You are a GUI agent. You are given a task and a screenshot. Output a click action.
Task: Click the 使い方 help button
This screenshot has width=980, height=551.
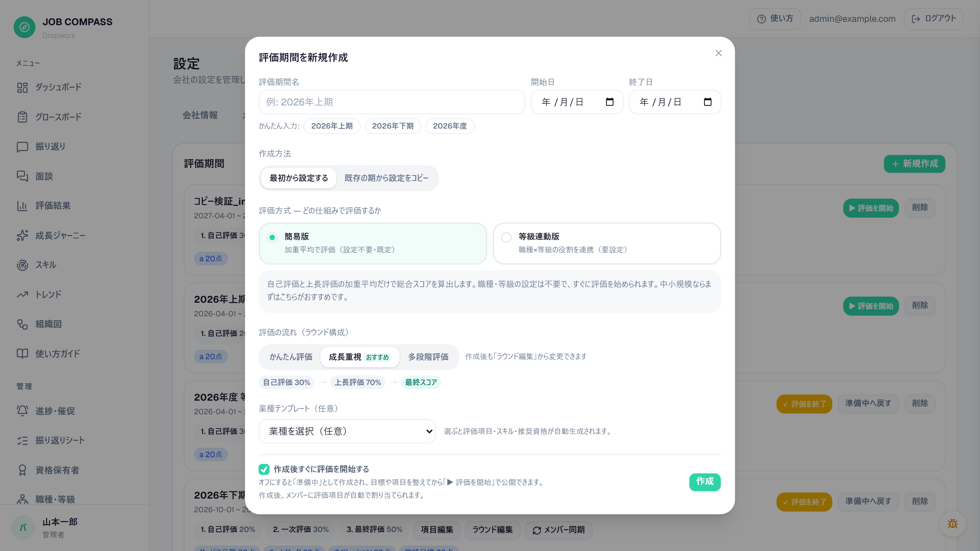[775, 19]
